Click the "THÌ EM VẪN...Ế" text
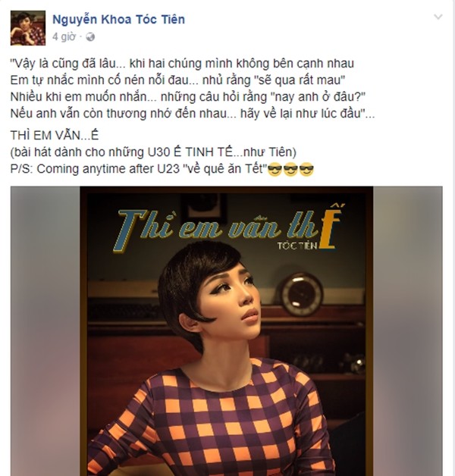The width and height of the screenshot is (455, 476). 55,136
